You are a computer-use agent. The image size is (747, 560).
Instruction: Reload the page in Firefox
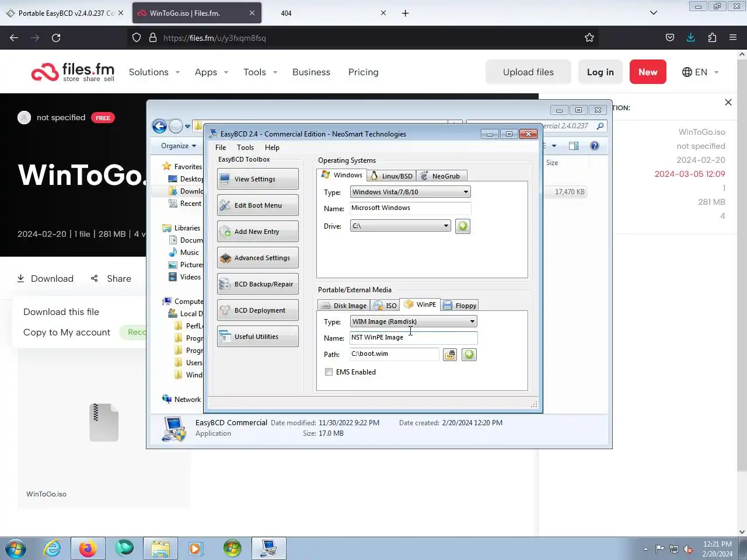click(x=56, y=38)
